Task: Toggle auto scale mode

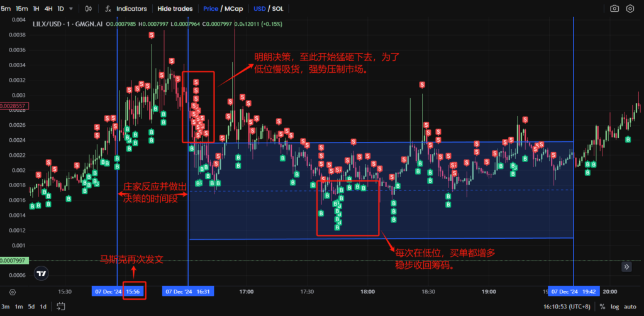Action: [629, 306]
